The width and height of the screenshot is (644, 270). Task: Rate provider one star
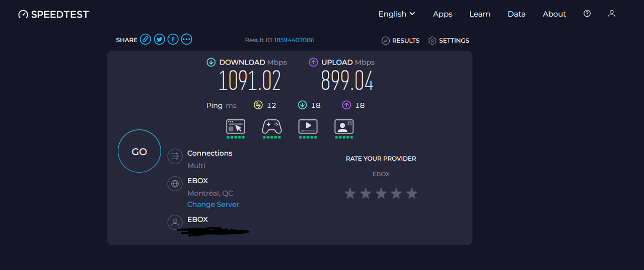click(x=350, y=193)
